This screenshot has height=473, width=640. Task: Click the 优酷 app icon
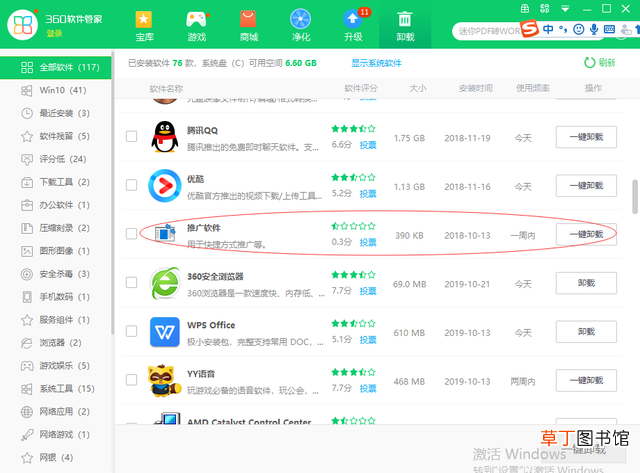164,186
